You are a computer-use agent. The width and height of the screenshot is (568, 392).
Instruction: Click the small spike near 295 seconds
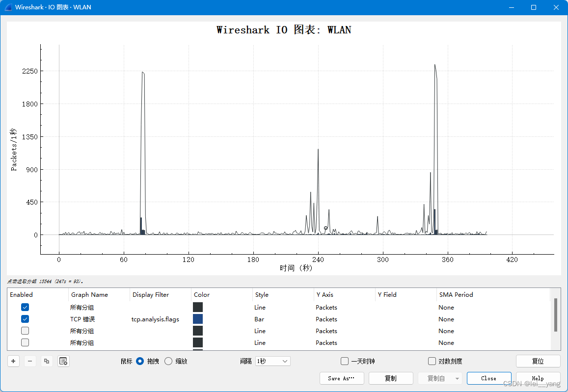[378, 225]
